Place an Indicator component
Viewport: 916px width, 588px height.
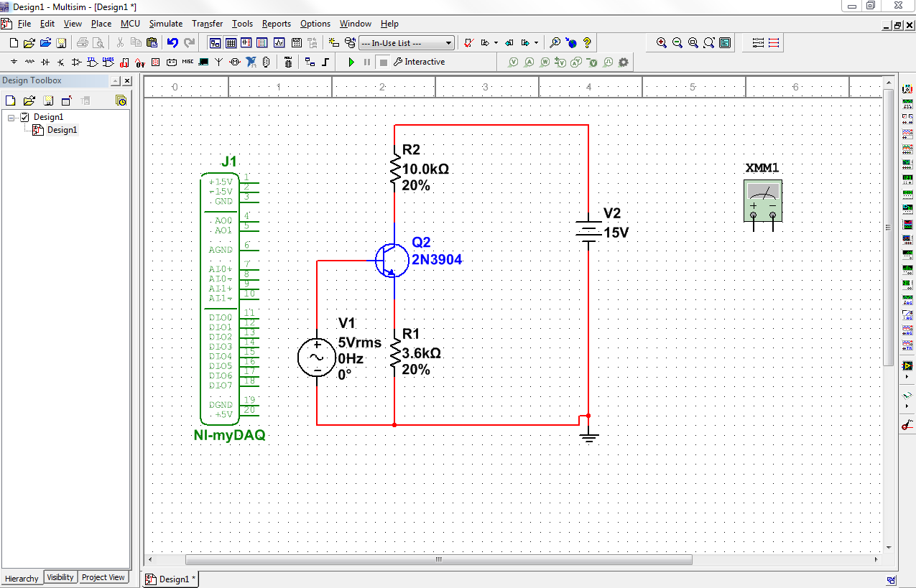[154, 62]
